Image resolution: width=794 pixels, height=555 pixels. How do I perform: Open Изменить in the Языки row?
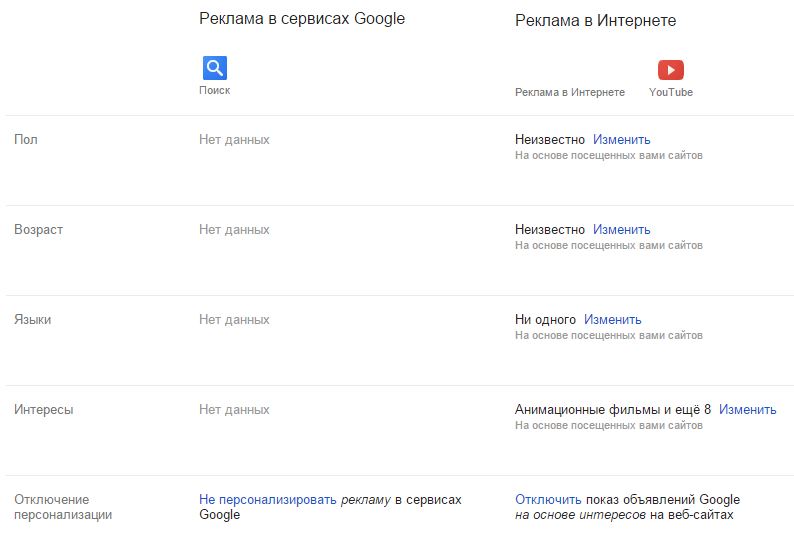click(x=613, y=320)
